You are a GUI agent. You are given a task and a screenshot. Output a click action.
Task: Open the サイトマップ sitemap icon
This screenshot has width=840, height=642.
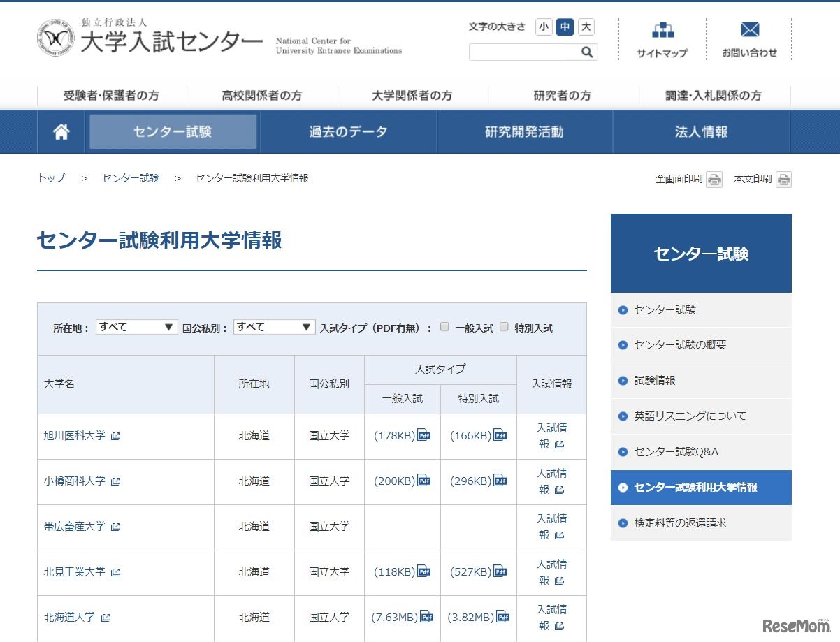point(661,31)
